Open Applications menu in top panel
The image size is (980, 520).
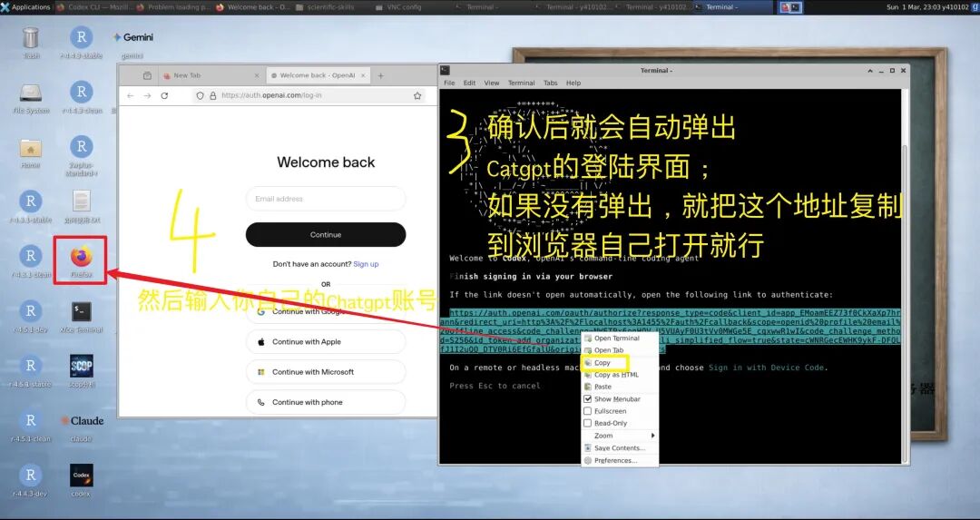coord(25,7)
